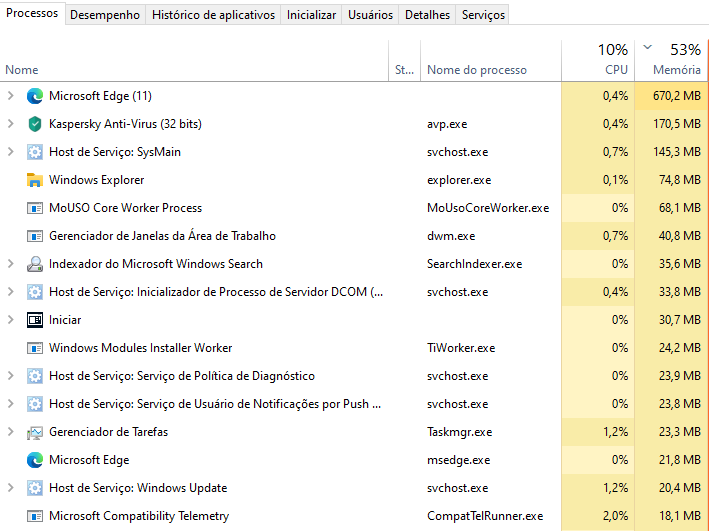709x531 pixels.
Task: Select the Microsoft Compatibility Telemetry name
Action: 139,516
